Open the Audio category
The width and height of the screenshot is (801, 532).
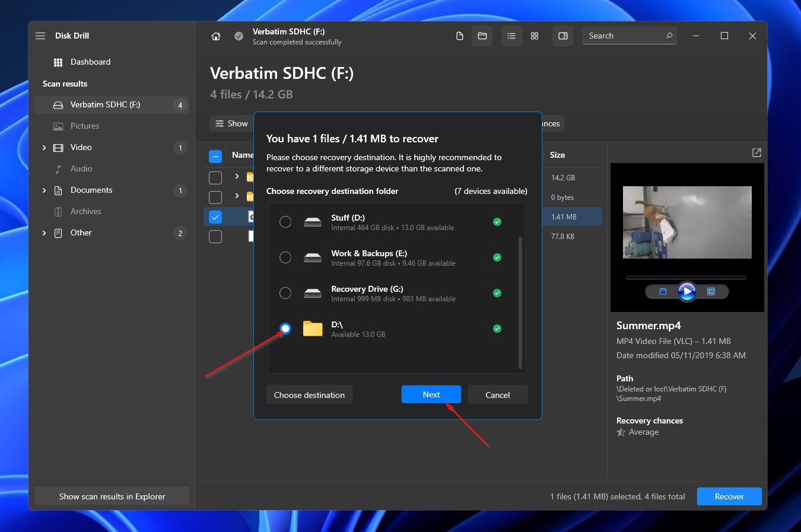(81, 168)
